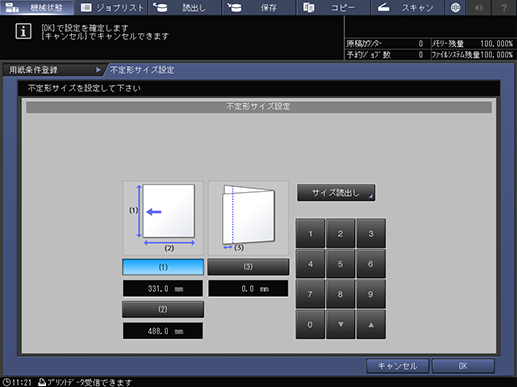This screenshot has height=387, width=517.
Task: Click the 488.0 mm value field
Action: point(163,331)
